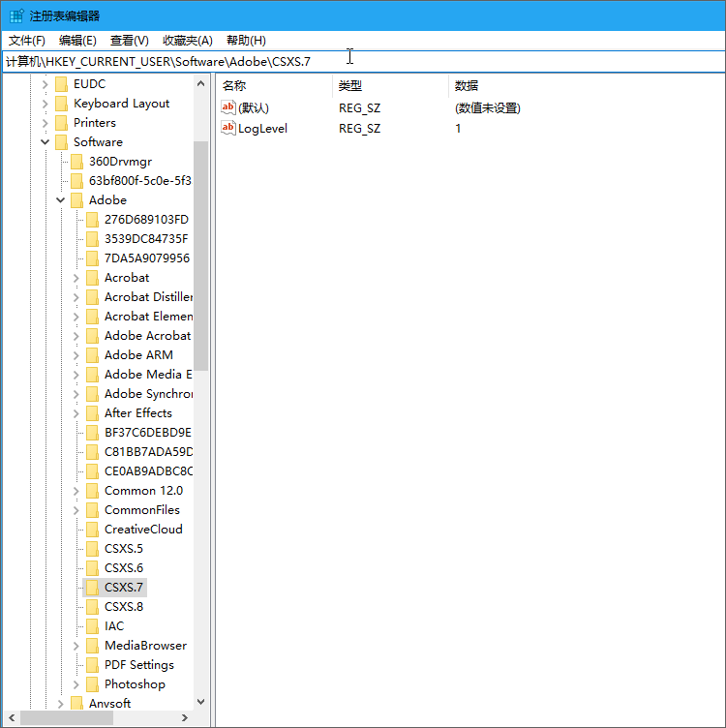Select the CSXS.6 tree item
The image size is (726, 728).
click(x=123, y=568)
